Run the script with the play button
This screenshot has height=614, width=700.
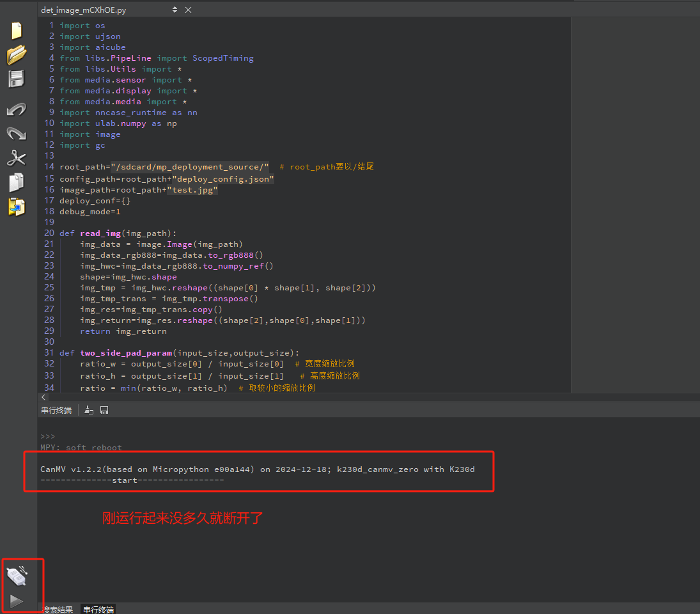point(17,601)
